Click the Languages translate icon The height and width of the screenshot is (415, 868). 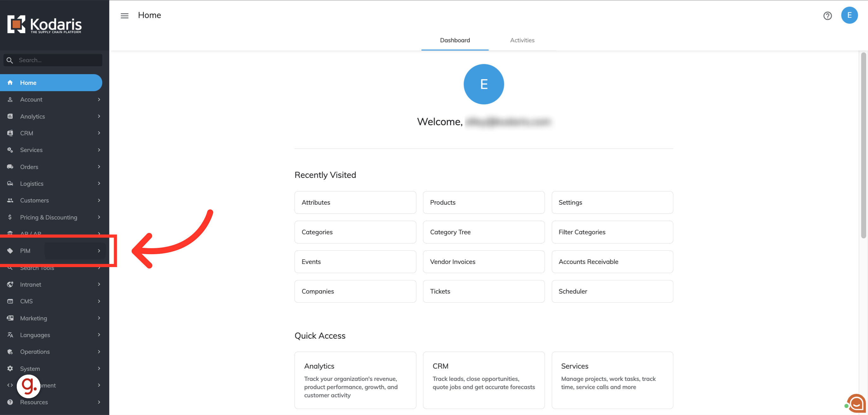tap(10, 335)
